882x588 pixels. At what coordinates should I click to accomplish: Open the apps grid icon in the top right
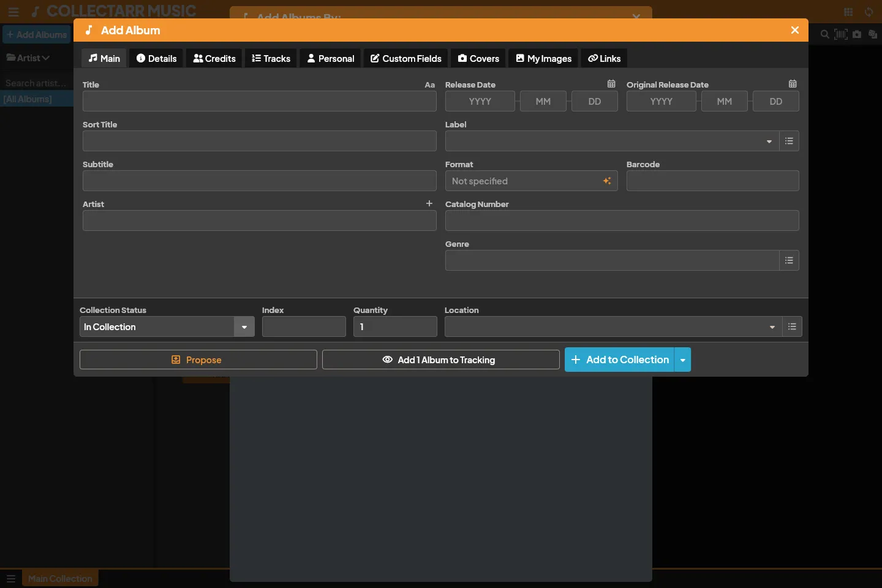(x=848, y=12)
